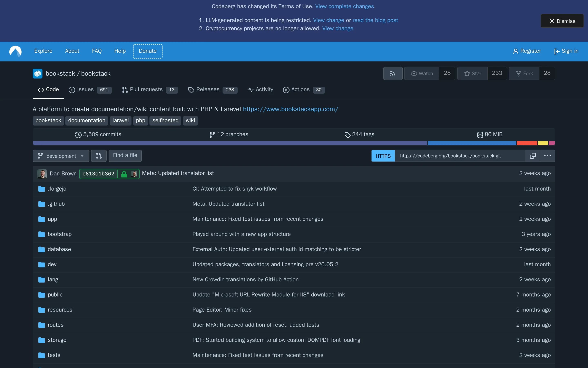Image resolution: width=588 pixels, height=368 pixels.
Task: Click the laravel topic tag
Action: [120, 121]
